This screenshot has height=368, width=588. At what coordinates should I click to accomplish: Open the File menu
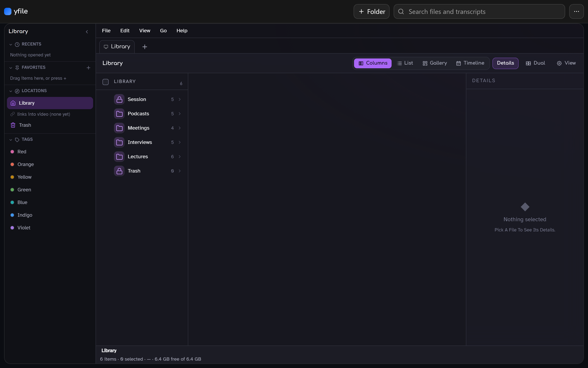(x=106, y=31)
